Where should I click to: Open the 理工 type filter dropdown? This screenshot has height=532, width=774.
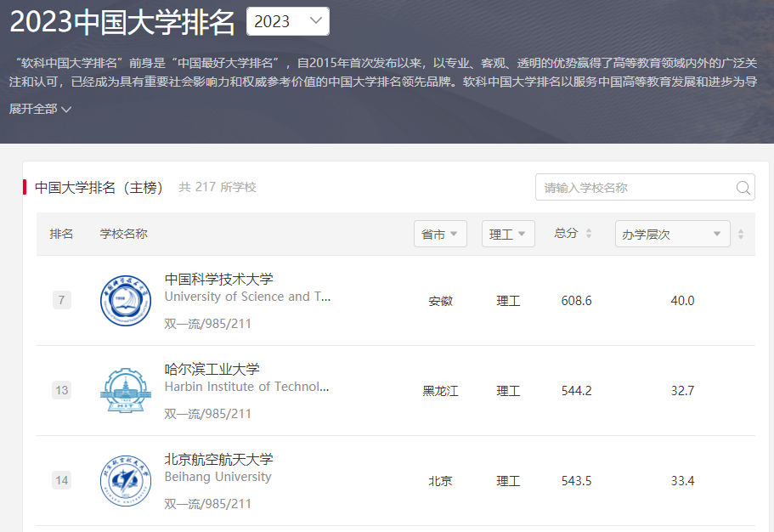coord(508,234)
